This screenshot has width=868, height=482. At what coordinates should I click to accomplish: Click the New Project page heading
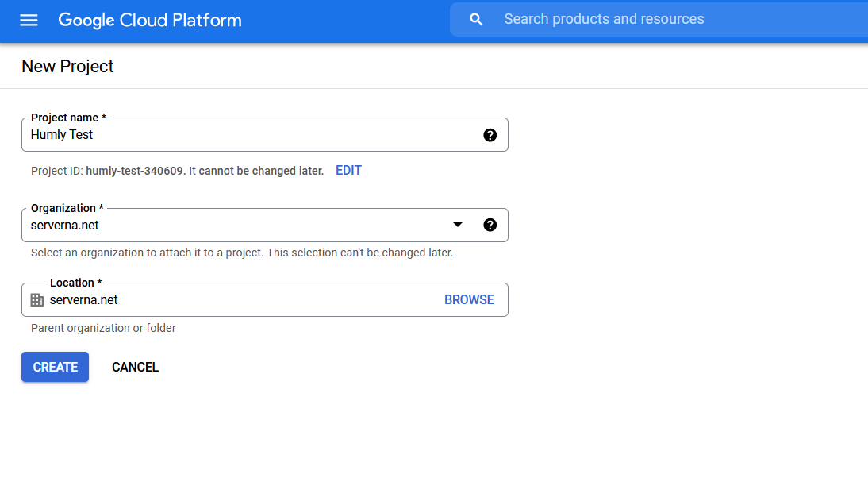(x=67, y=67)
